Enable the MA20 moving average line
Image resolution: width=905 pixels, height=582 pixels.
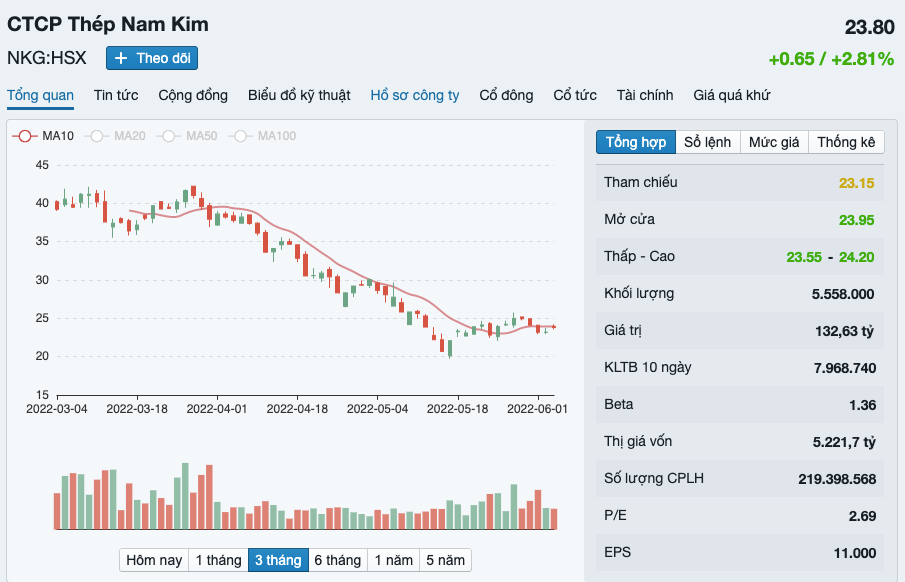(115, 136)
